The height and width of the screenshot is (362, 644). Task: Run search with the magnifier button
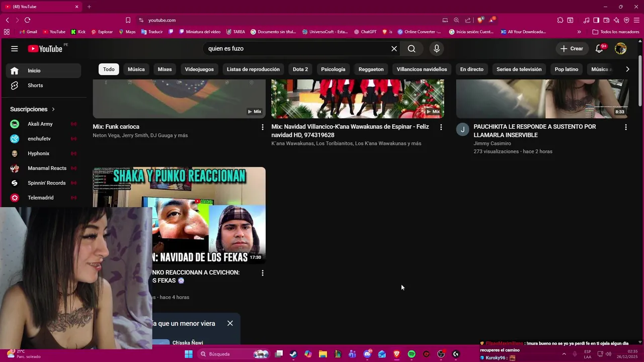coord(412,49)
